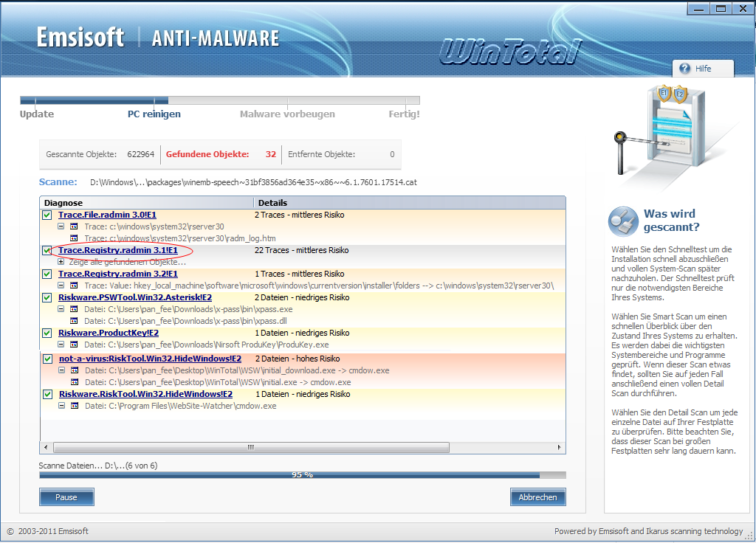Click the Was wird gescannt? heading
The height and width of the screenshot is (543, 756).
(671, 220)
